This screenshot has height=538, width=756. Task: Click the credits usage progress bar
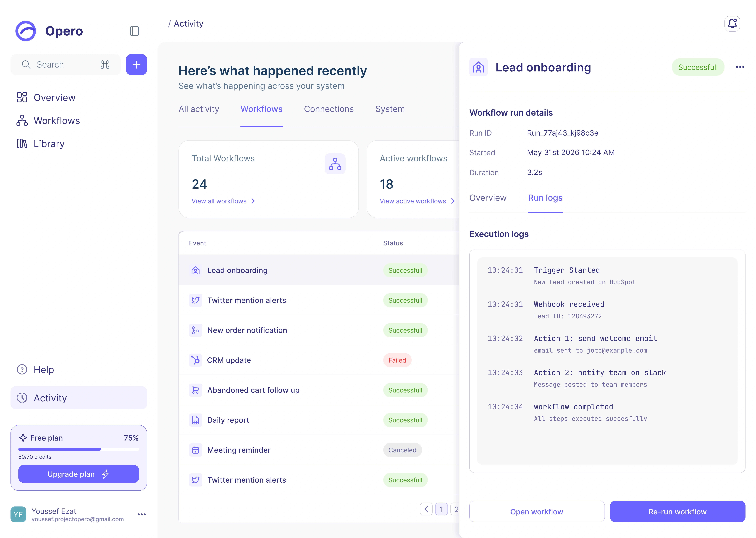79,449
